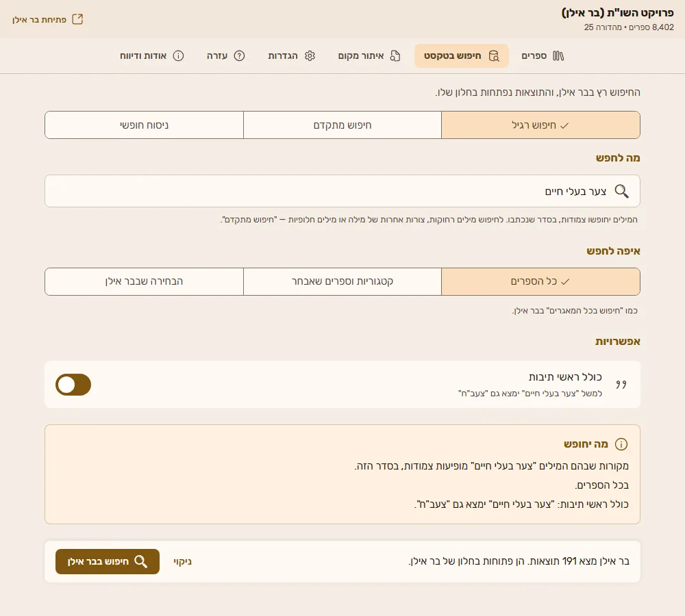Choose הבחירה שבבר אילן scope
This screenshot has width=685, height=616.
click(x=144, y=281)
